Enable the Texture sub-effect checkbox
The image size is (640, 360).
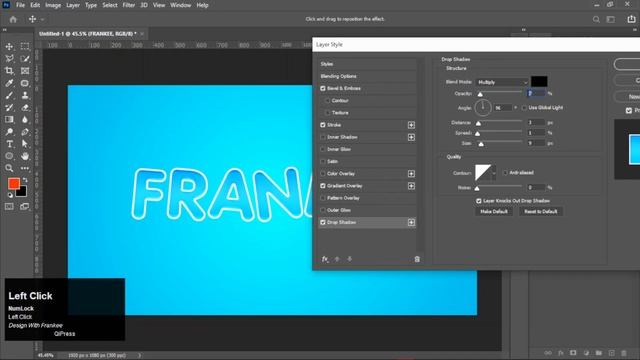click(327, 113)
